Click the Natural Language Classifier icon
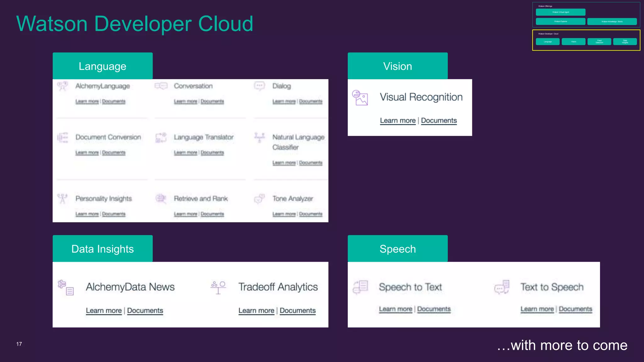The width and height of the screenshot is (644, 362). click(x=259, y=137)
